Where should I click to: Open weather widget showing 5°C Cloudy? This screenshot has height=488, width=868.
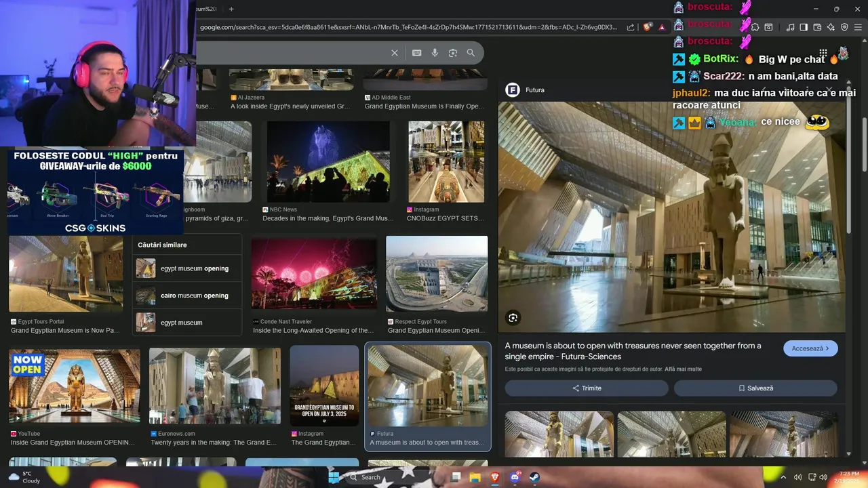pyautogui.click(x=23, y=477)
